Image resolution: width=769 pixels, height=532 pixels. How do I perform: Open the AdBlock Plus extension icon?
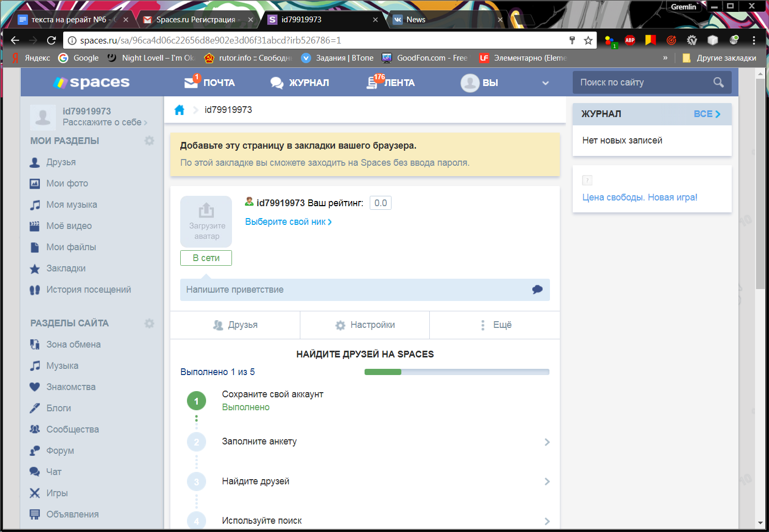[x=630, y=40]
